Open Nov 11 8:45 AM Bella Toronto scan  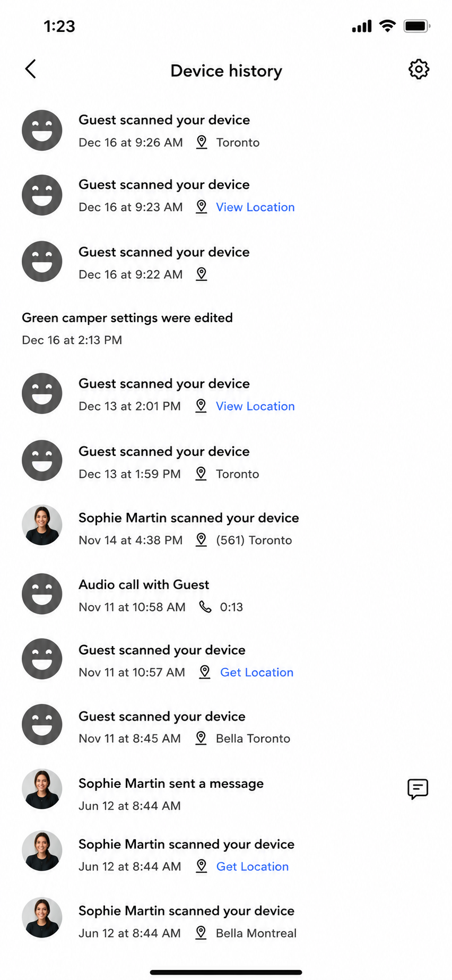226,726
